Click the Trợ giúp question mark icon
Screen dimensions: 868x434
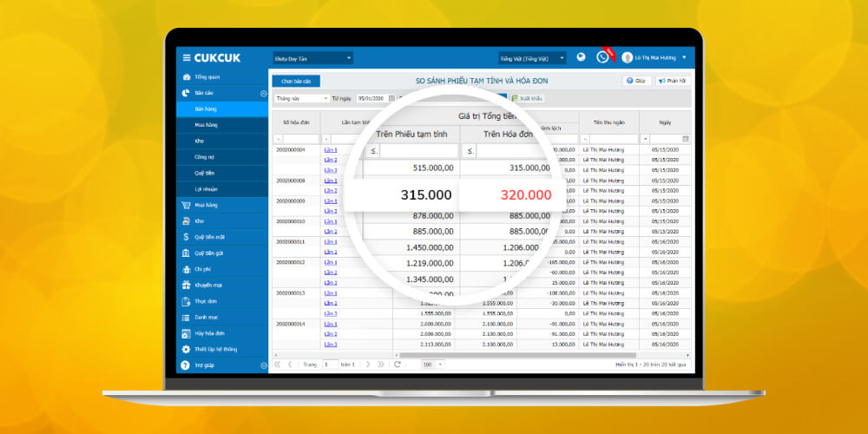click(x=186, y=365)
